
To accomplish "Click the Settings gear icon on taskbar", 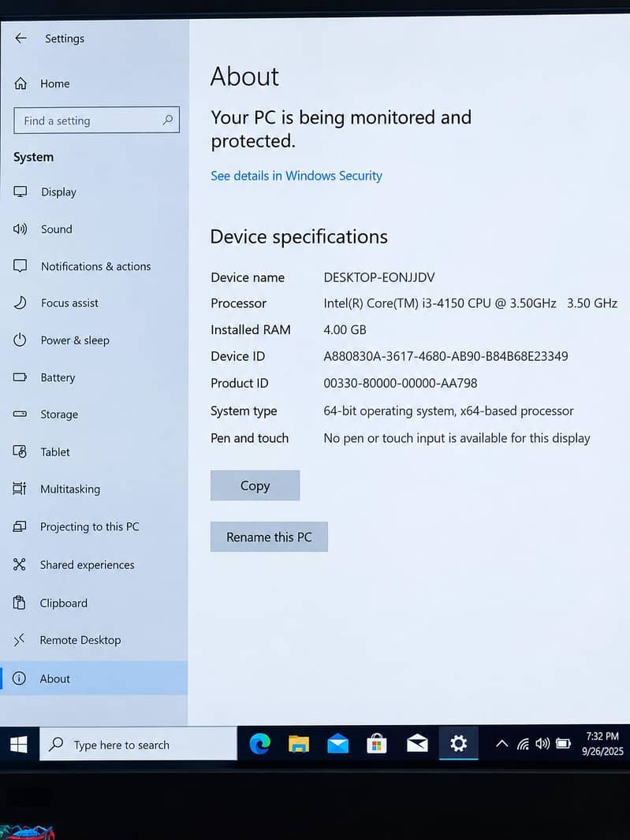I will pos(458,744).
